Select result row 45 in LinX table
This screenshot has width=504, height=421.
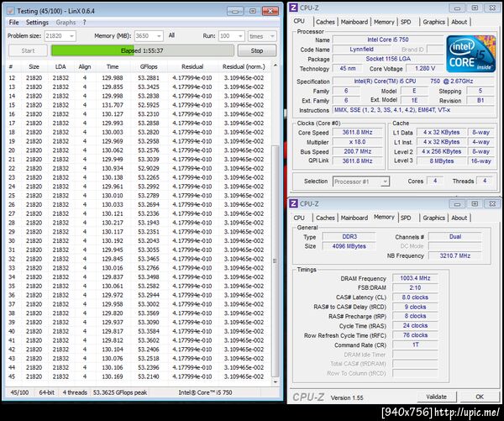tap(139, 376)
